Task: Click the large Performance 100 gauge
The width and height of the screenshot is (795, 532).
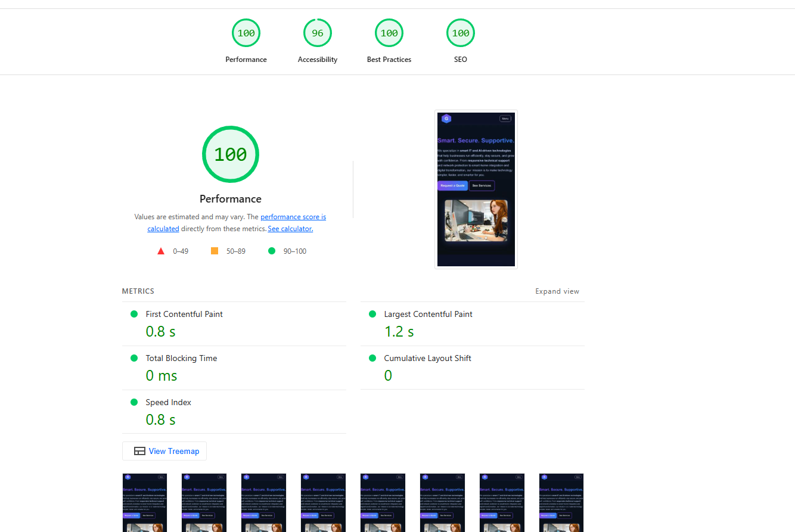Action: pyautogui.click(x=230, y=154)
